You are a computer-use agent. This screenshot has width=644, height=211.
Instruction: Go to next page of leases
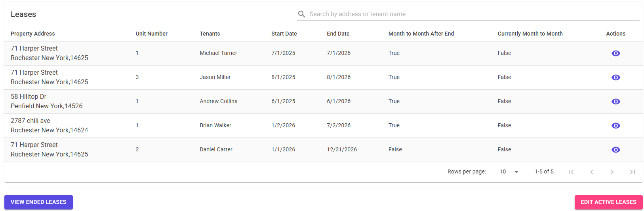click(x=612, y=172)
